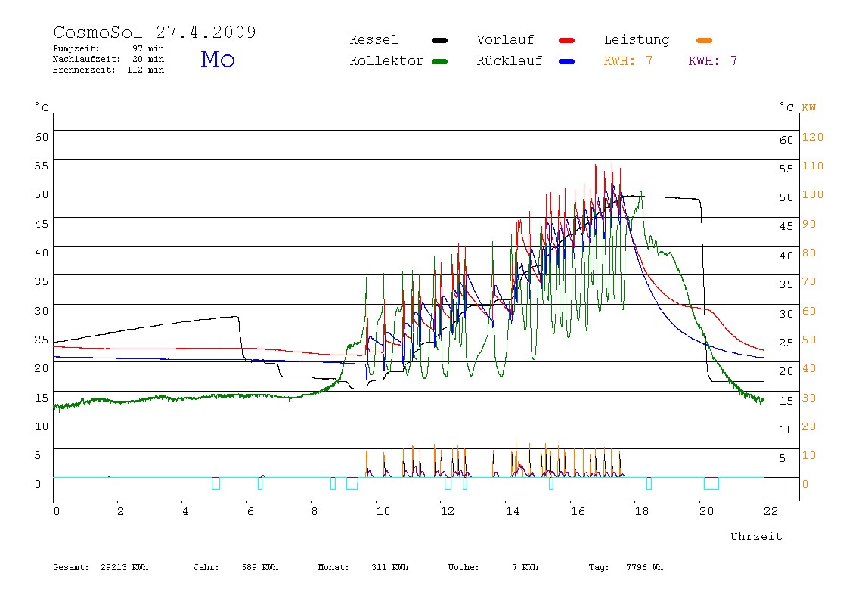Image resolution: width=868 pixels, height=614 pixels.
Task: Click the orange "80" KW axis tick
Action: 809,253
